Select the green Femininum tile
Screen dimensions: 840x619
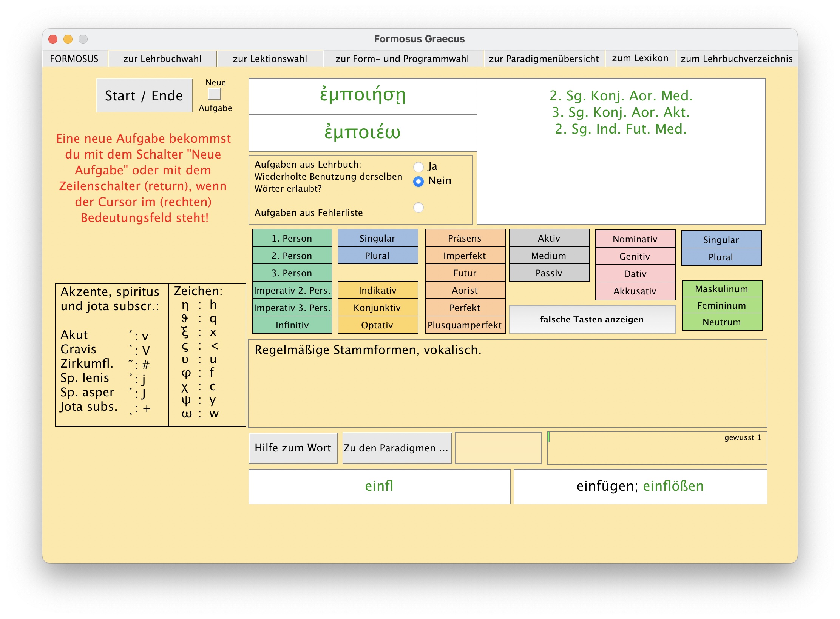(x=722, y=306)
